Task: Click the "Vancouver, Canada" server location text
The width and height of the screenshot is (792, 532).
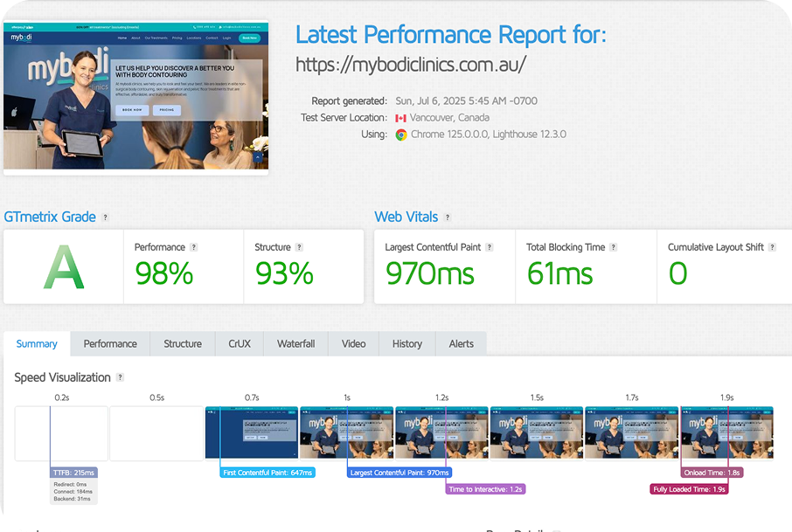Action: [x=449, y=118]
